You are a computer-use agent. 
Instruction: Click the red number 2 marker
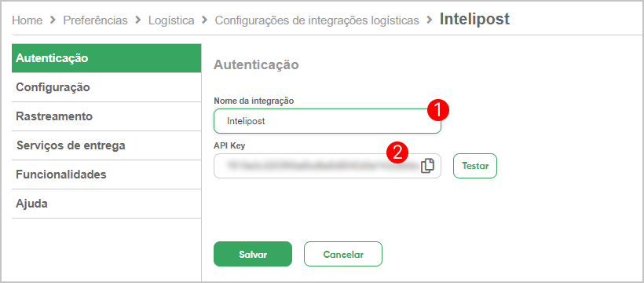coord(397,153)
